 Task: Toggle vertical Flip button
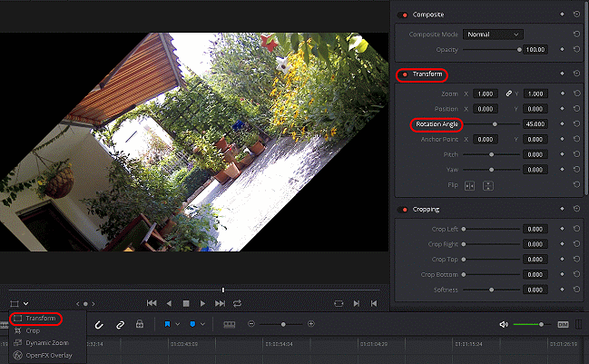pyautogui.click(x=488, y=185)
